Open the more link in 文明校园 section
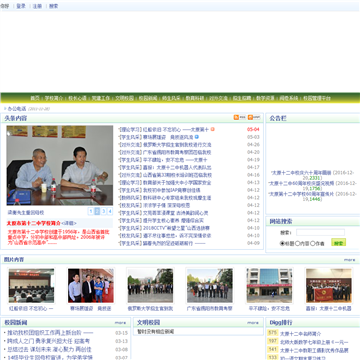Image resolution: width=360 pixels, height=360 pixels. [x=253, y=323]
